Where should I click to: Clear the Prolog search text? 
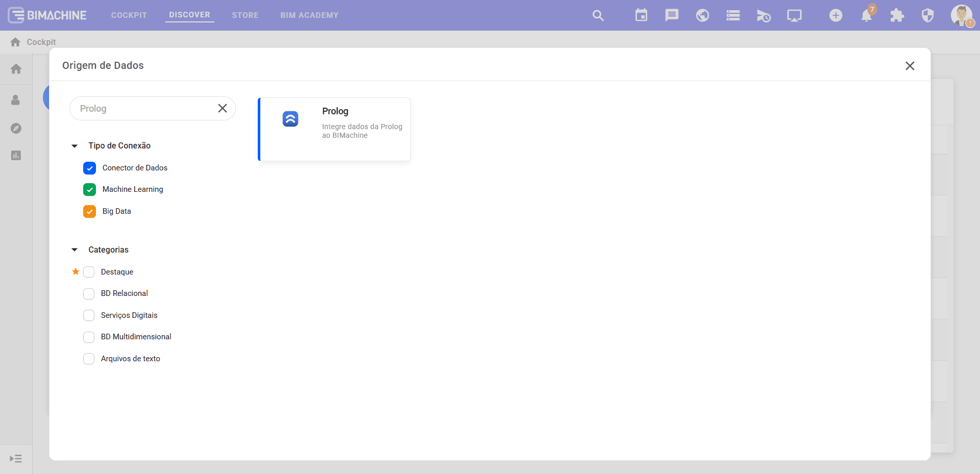[223, 108]
